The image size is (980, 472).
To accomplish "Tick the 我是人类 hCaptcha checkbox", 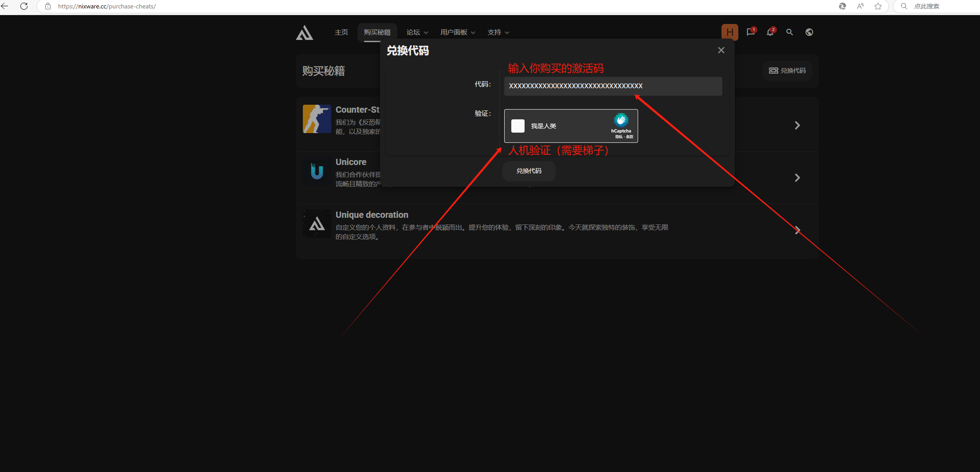I will tap(517, 126).
